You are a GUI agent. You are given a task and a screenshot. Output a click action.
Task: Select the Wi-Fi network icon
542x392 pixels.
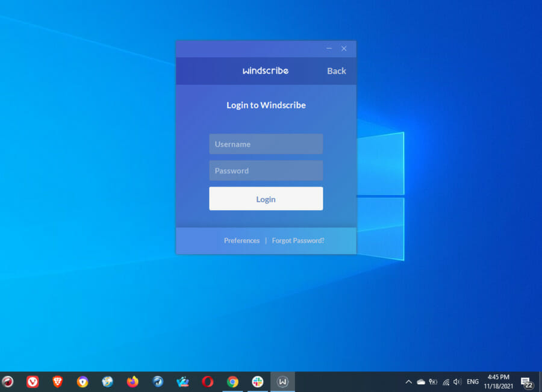click(x=446, y=382)
